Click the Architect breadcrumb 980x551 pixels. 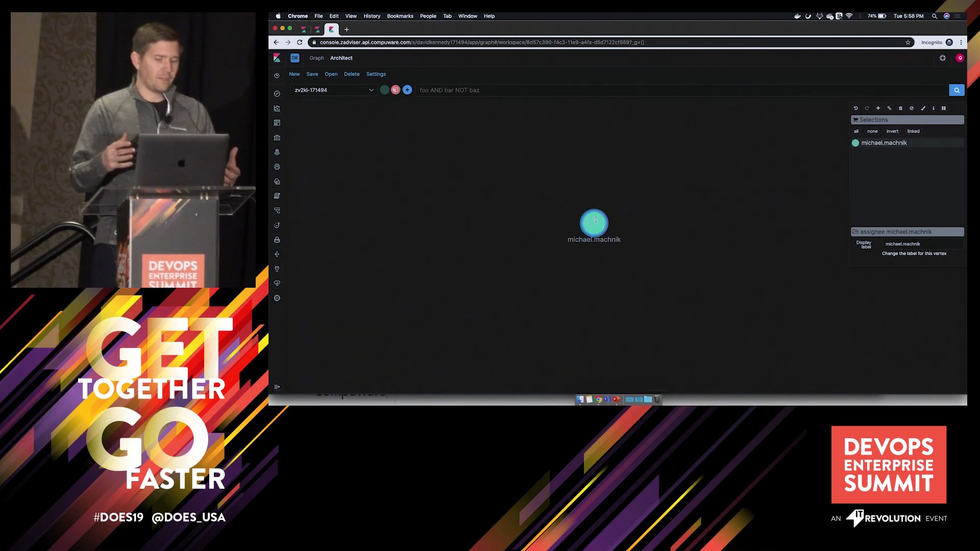(x=341, y=58)
